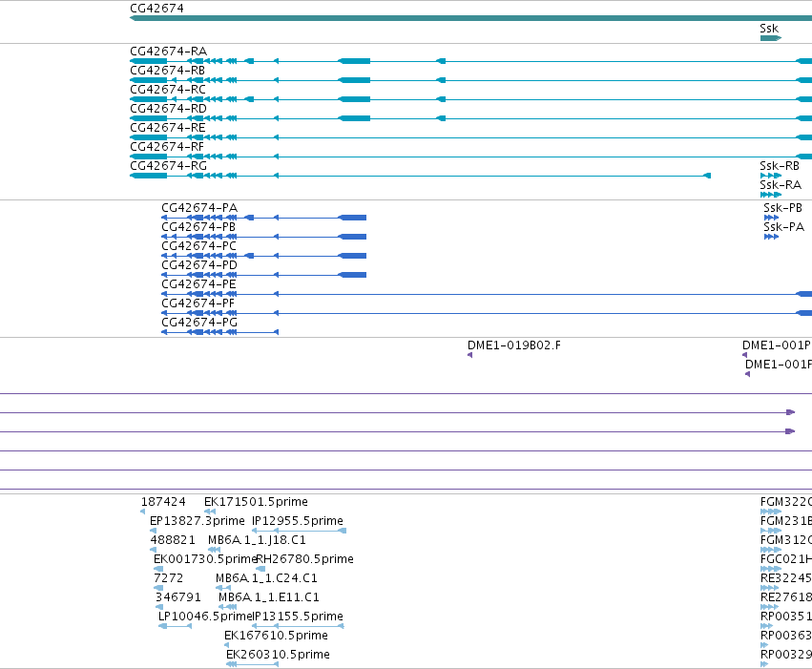Select the CG42674-PA protein label
Image resolution: width=812 pixels, height=669 pixels.
tap(199, 208)
